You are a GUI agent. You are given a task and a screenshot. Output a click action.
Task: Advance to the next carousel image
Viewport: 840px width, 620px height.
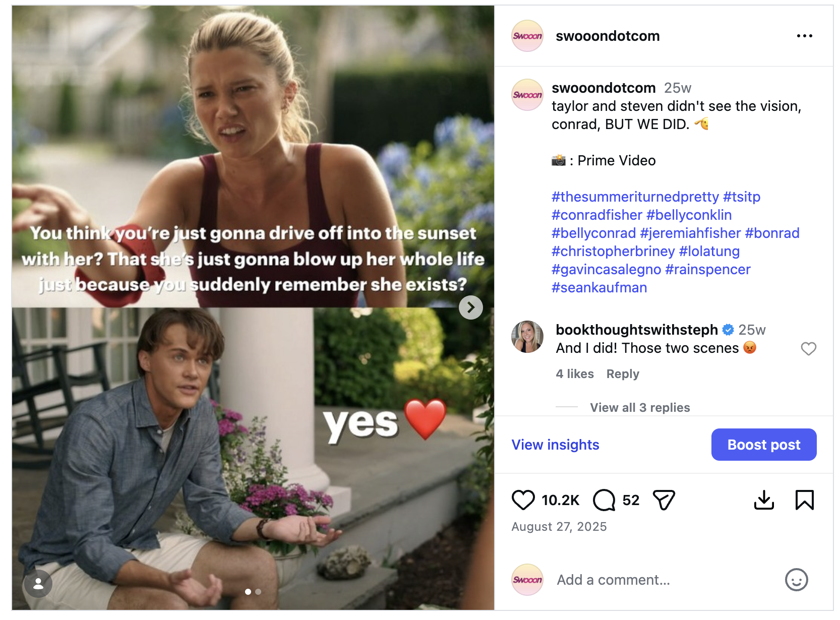pos(470,307)
